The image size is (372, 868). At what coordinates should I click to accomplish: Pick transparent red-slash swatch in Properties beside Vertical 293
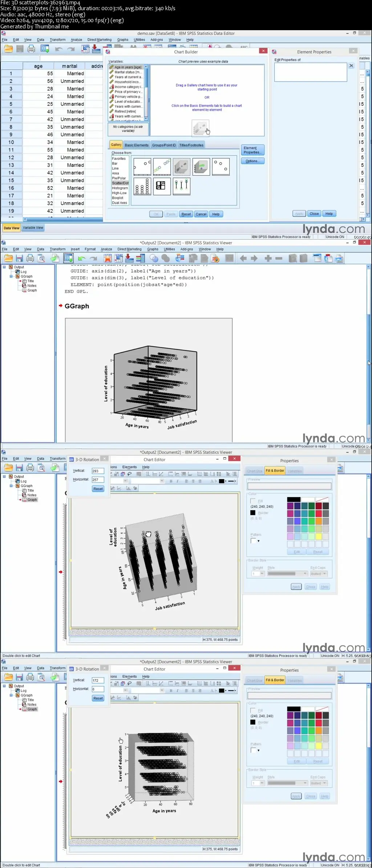tap(322, 499)
